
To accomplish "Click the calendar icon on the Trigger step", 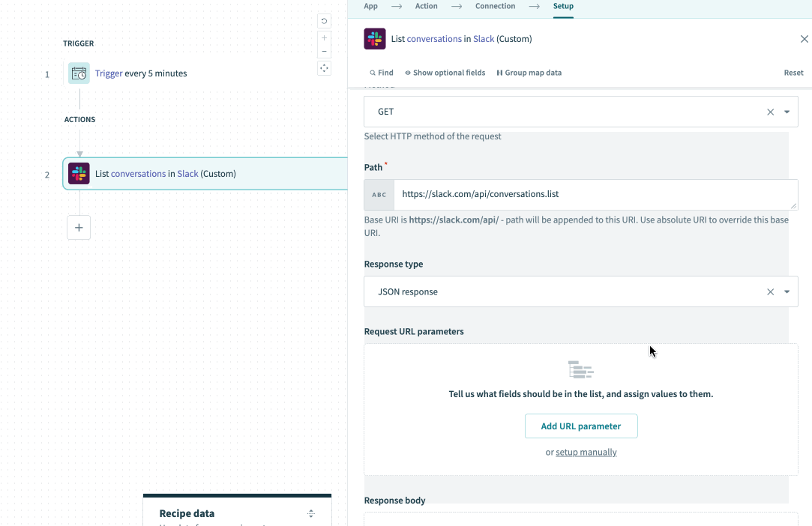I will tap(79, 73).
